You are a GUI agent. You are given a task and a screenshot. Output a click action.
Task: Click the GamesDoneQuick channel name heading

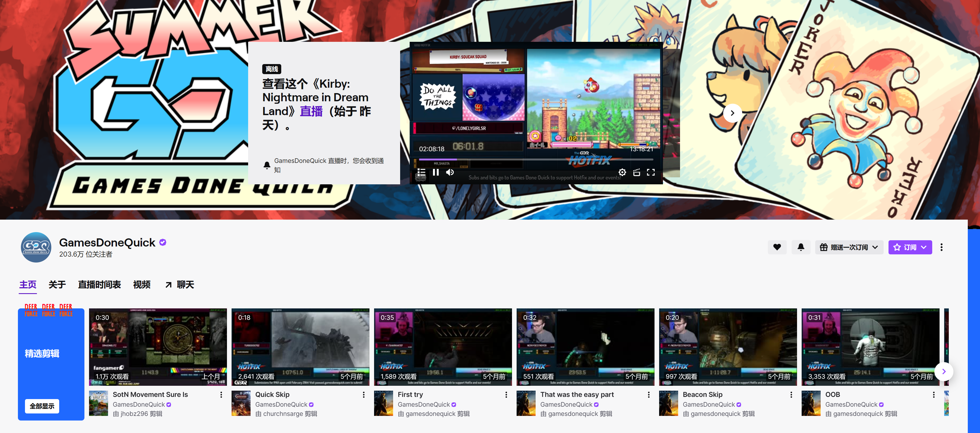(107, 242)
